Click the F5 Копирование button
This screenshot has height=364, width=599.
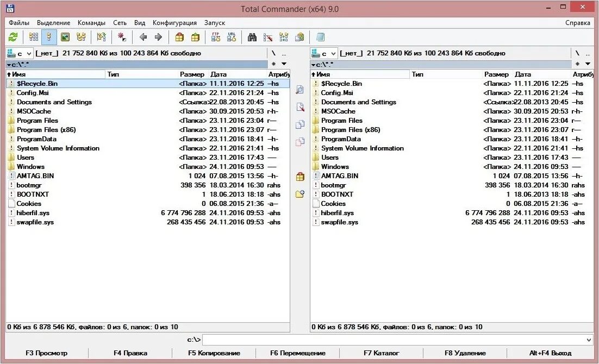(215, 353)
